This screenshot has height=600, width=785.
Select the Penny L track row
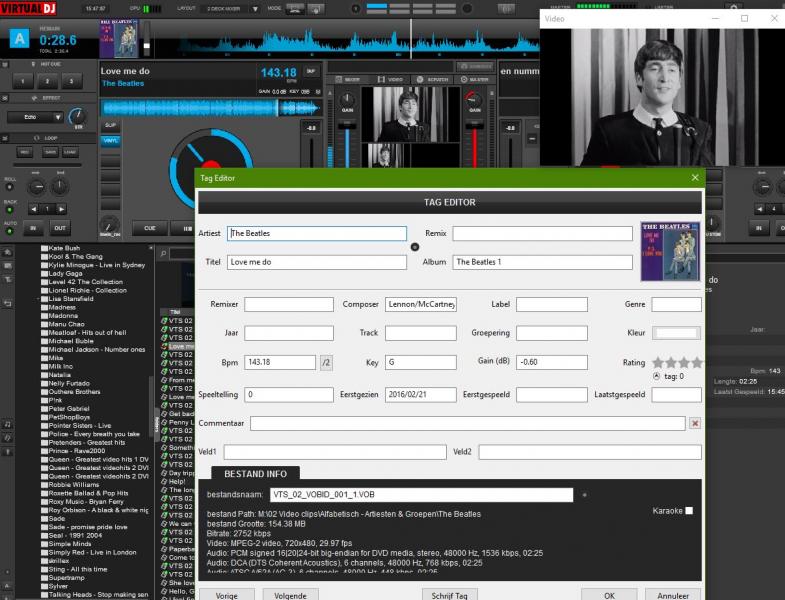tap(177, 422)
